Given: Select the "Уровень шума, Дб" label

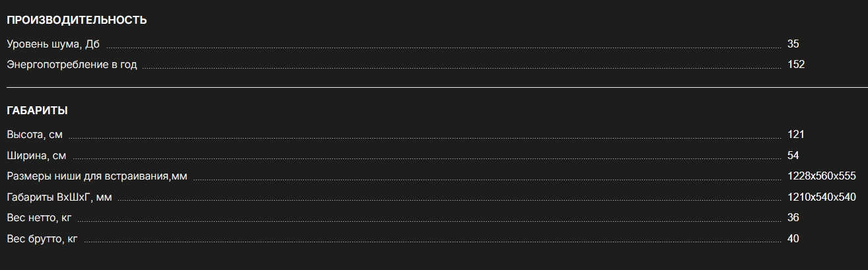Looking at the screenshot, I should [53, 44].
